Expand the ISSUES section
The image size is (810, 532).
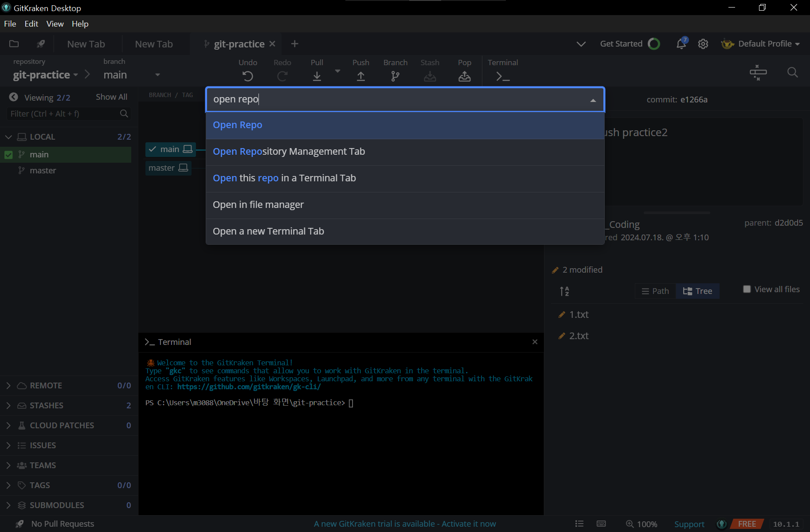(8, 446)
